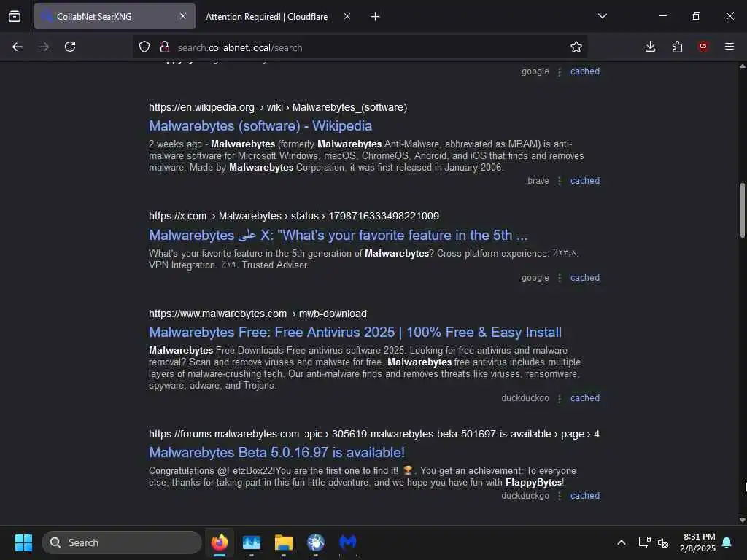This screenshot has width=747, height=560.
Task: Switch to CollabNet SearXNG tab
Action: click(x=115, y=16)
